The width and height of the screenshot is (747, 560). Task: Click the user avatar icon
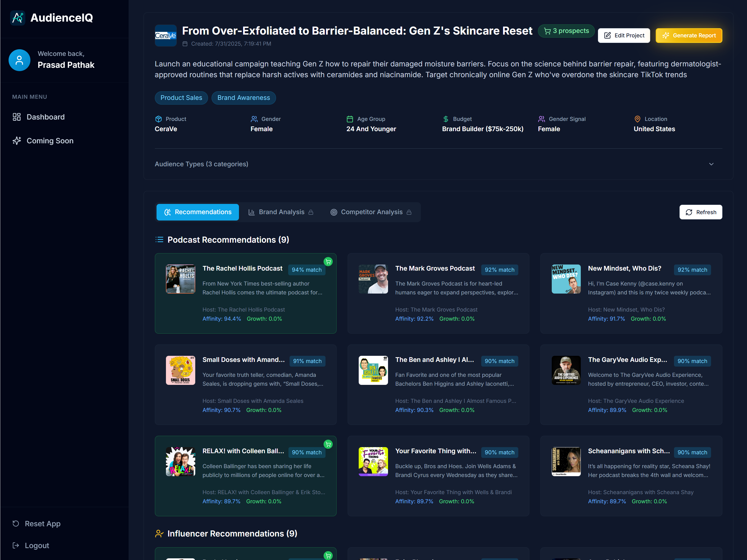click(x=19, y=60)
